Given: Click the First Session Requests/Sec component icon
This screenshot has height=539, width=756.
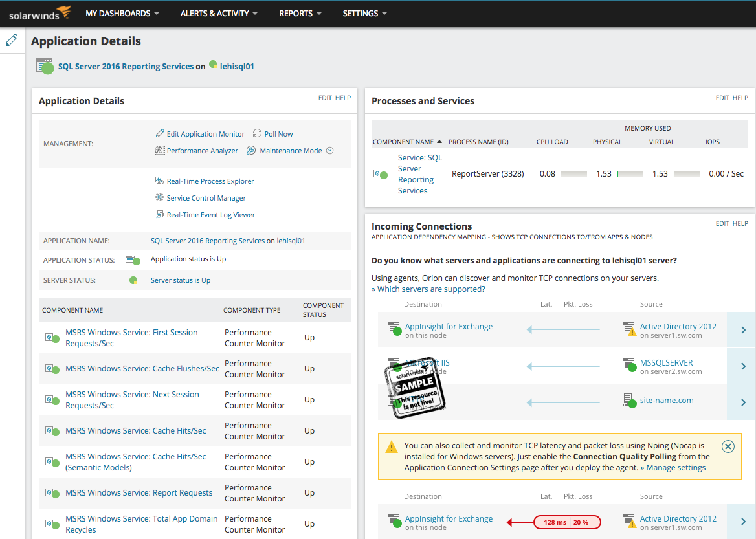Looking at the screenshot, I should coord(52,338).
